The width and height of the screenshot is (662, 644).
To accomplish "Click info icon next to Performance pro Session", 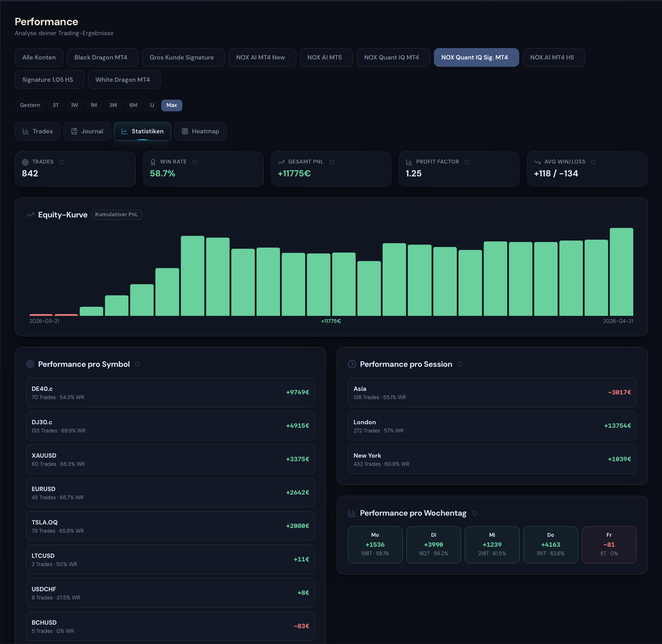I will [460, 364].
